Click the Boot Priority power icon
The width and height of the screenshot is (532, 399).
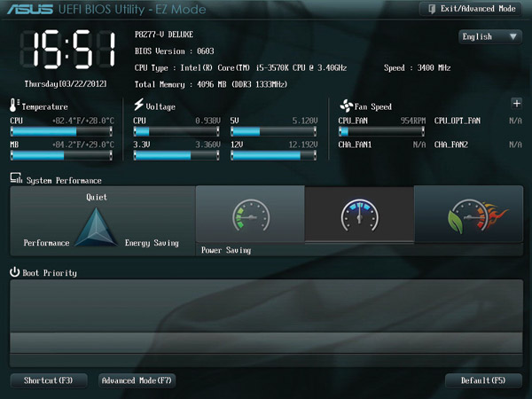point(14,272)
